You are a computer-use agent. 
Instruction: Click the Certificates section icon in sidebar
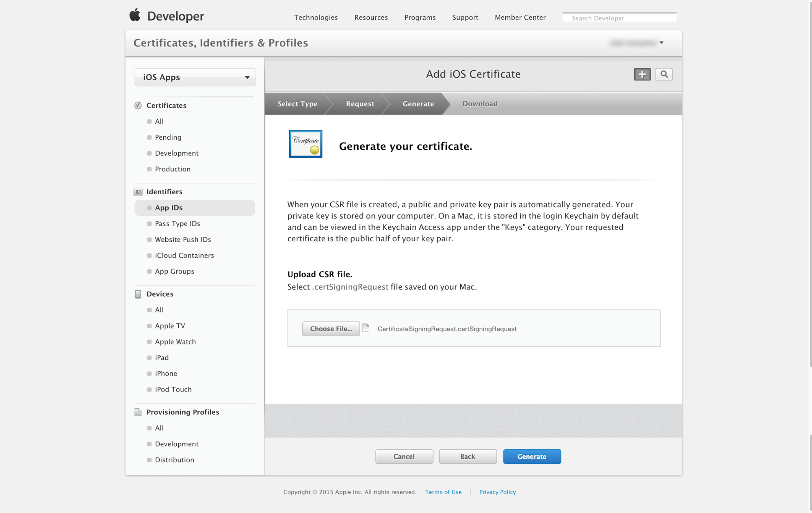[x=138, y=105]
